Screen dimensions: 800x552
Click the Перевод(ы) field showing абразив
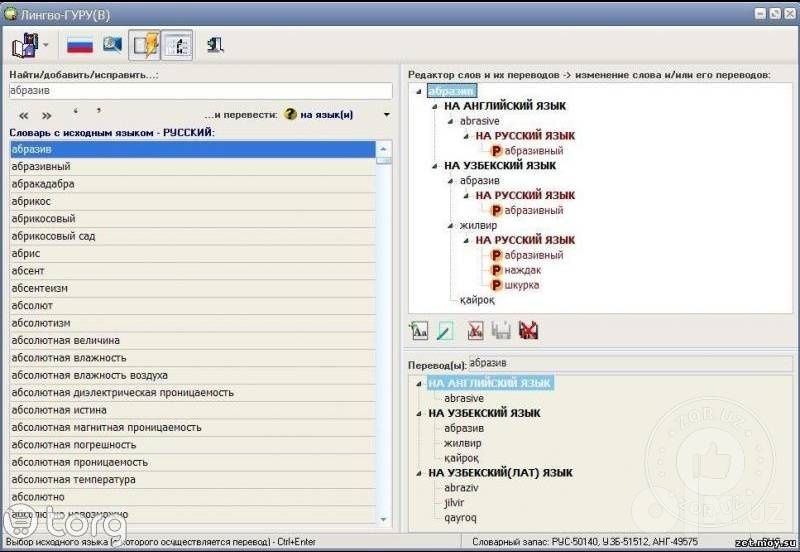click(630, 363)
